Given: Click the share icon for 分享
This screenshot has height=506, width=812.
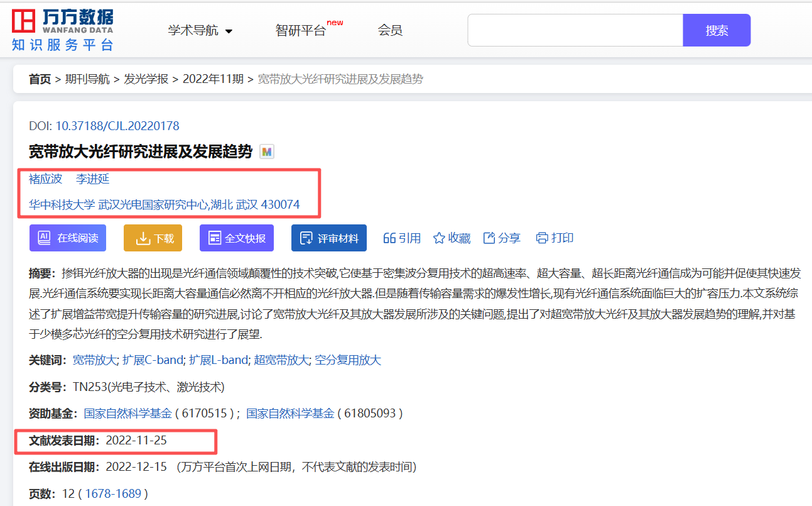Looking at the screenshot, I should point(489,238).
